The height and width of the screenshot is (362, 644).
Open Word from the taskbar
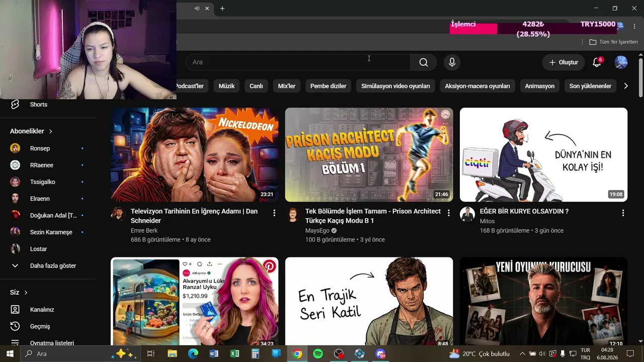tap(214, 354)
